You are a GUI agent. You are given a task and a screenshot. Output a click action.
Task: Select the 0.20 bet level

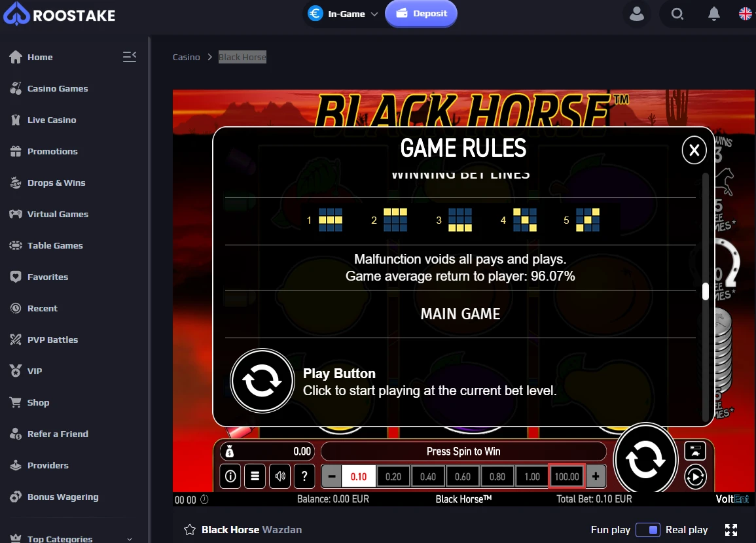coord(393,476)
